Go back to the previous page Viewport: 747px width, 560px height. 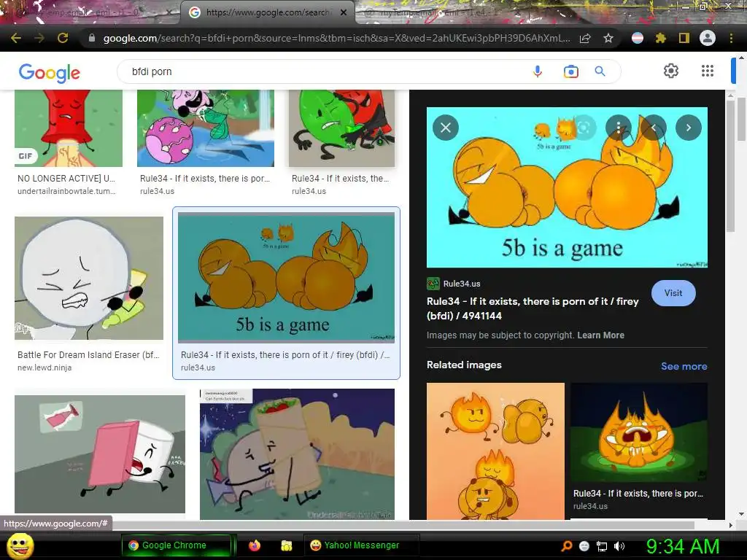click(x=16, y=38)
